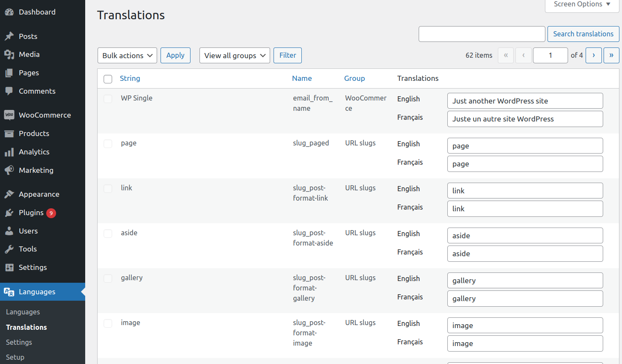Check the link string row checkbox

click(x=108, y=189)
